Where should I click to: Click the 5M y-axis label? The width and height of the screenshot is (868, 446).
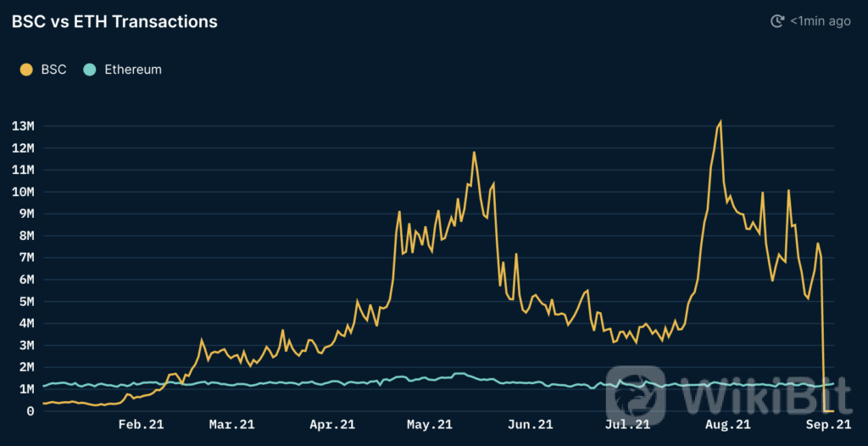[x=26, y=301]
